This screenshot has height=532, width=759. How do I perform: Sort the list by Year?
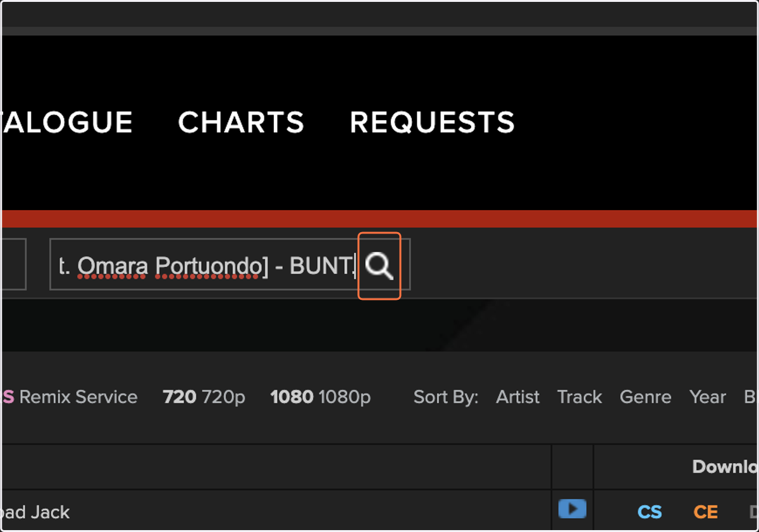tap(707, 397)
